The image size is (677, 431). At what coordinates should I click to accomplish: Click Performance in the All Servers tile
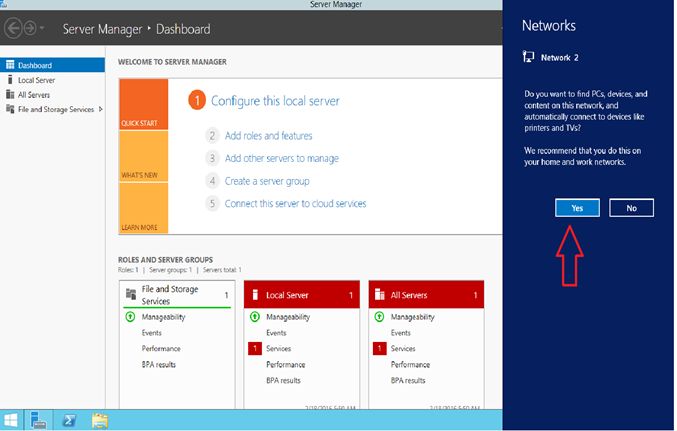pos(410,364)
